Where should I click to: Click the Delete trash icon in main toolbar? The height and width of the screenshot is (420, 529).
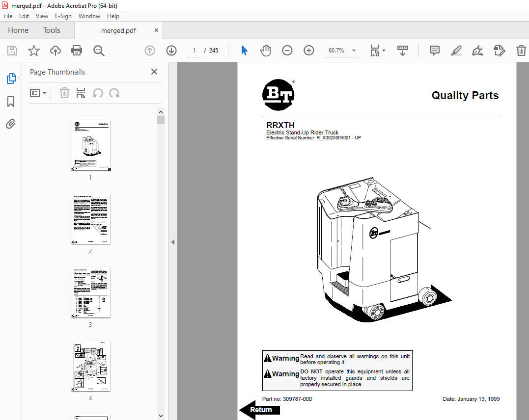(x=521, y=51)
